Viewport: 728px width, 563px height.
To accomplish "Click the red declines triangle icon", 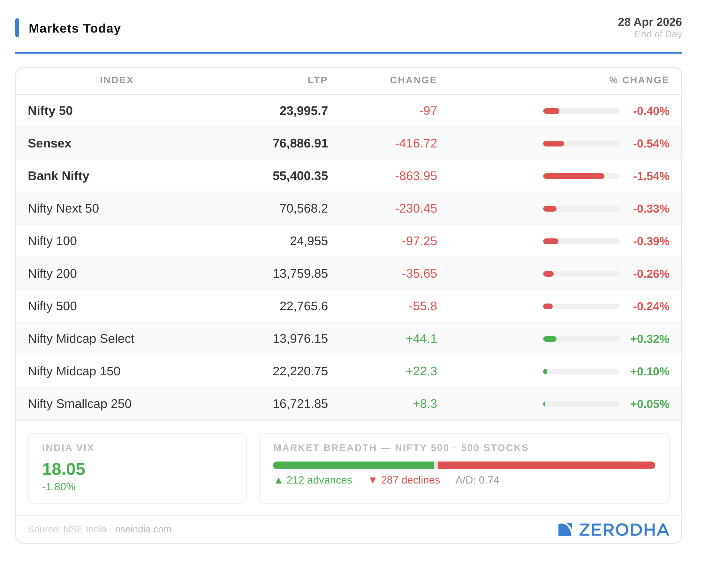I will click(x=373, y=480).
